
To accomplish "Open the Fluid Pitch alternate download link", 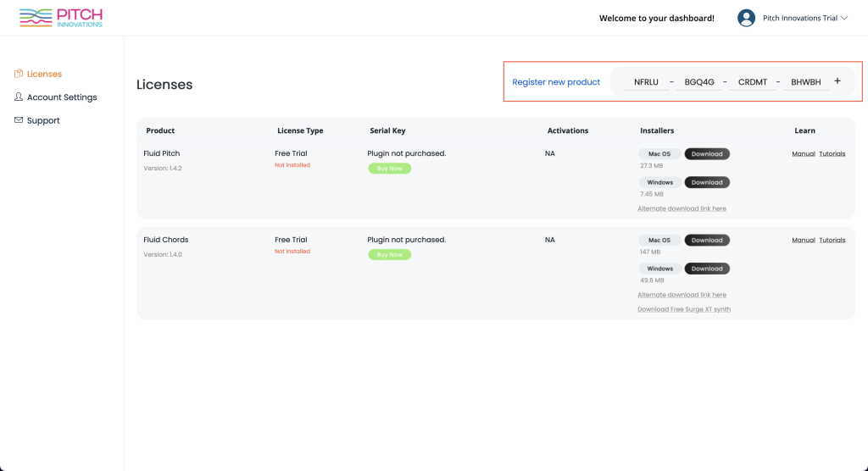I will pos(682,208).
